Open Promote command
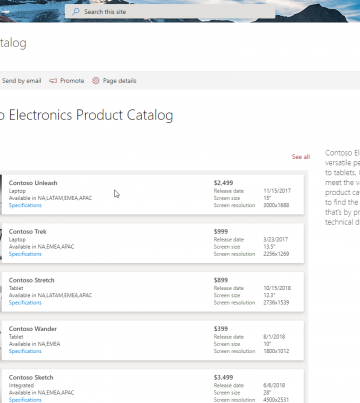 pyautogui.click(x=67, y=81)
